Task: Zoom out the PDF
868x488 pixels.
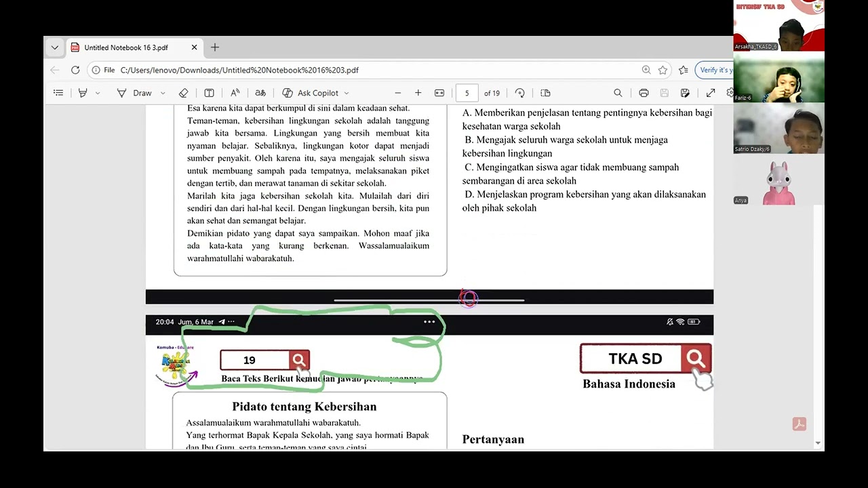Action: tap(398, 93)
